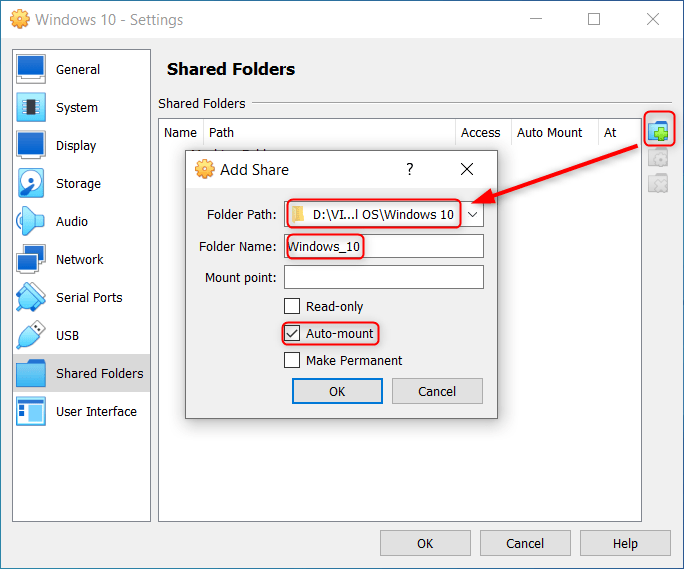Click the General monitor icon in sidebar
Viewport: 684px width, 569px height.
pos(31,69)
